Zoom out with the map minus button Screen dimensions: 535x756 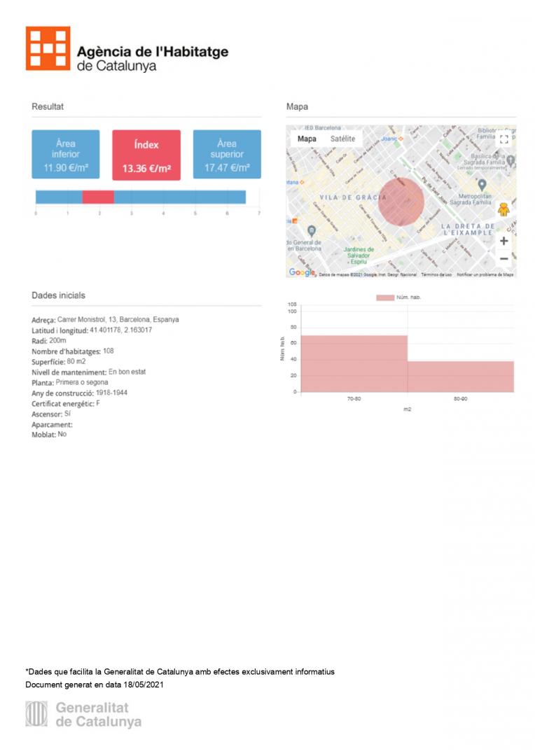click(503, 259)
